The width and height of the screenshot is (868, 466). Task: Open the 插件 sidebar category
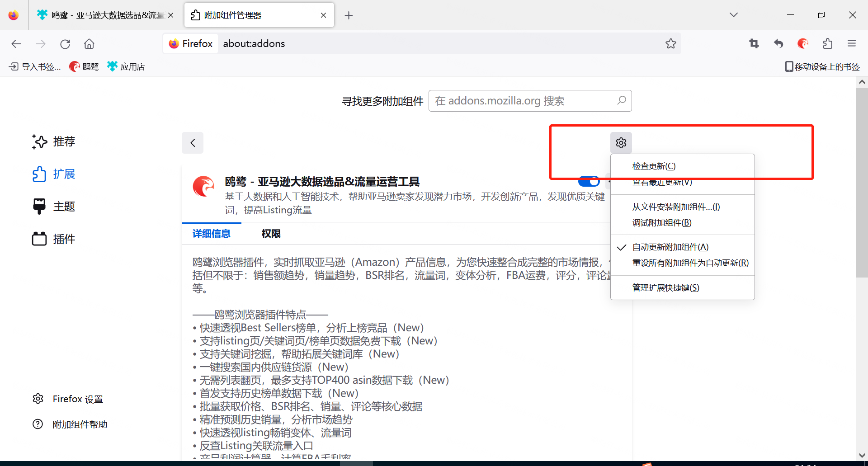point(54,239)
